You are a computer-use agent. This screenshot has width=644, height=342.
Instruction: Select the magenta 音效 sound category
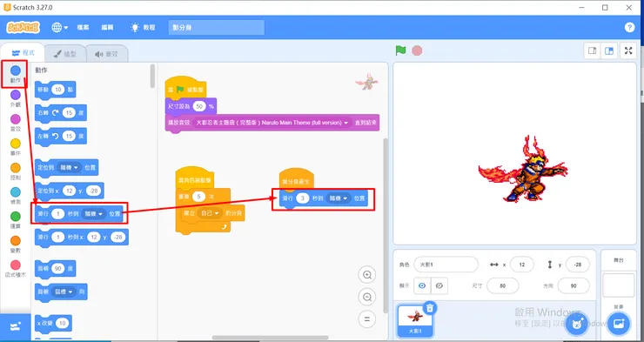(15, 123)
